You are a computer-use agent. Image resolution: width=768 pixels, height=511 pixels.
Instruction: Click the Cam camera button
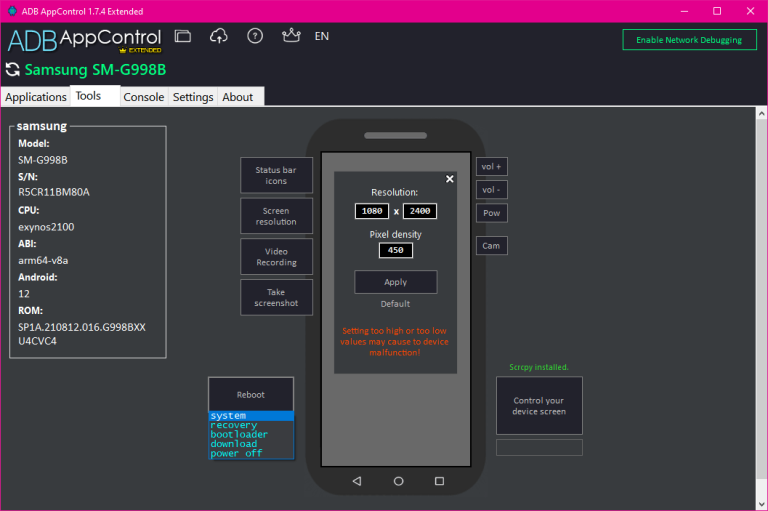(x=492, y=246)
